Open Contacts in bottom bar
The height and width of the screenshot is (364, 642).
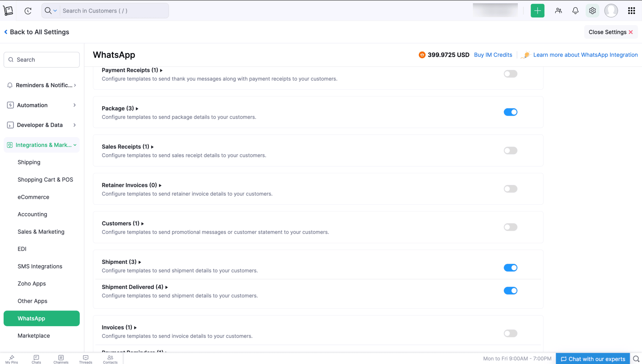[110, 359]
